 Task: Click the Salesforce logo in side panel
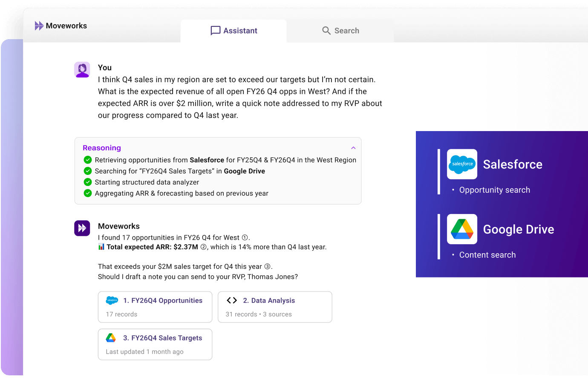[462, 164]
